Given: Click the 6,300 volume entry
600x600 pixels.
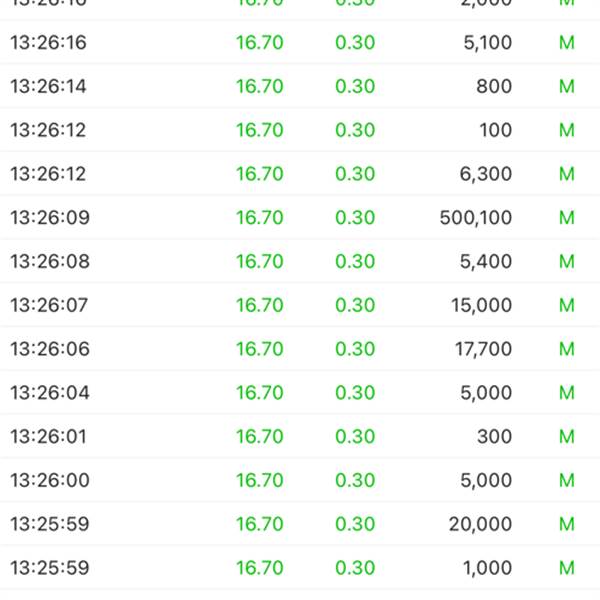Looking at the screenshot, I should [485, 174].
